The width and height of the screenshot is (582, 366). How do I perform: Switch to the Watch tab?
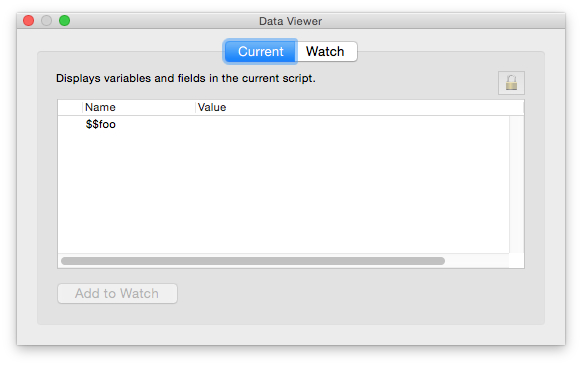tap(327, 51)
